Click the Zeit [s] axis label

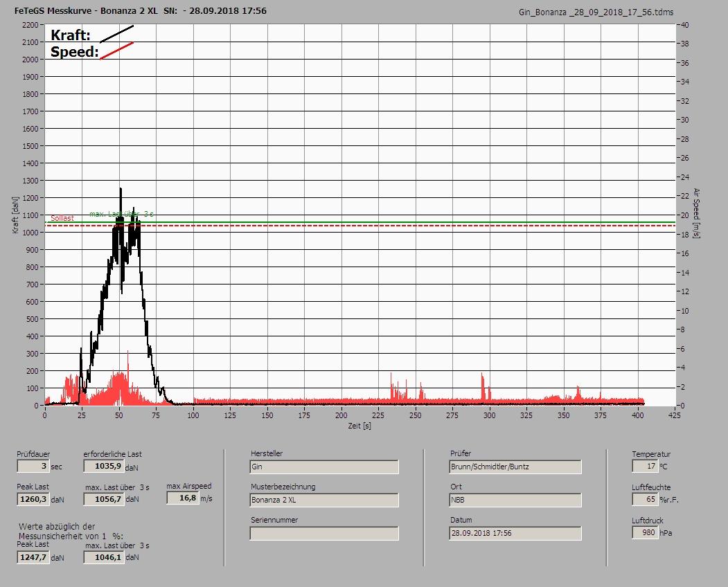tap(359, 426)
